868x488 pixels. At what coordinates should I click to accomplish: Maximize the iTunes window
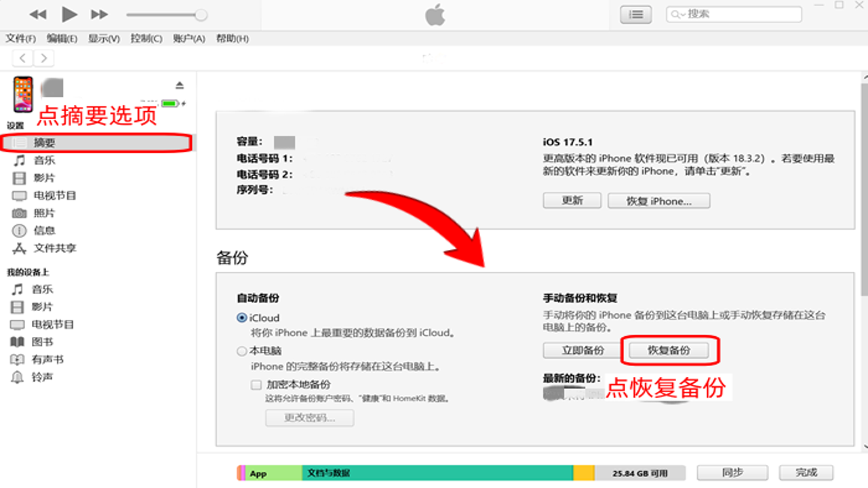pos(840,5)
